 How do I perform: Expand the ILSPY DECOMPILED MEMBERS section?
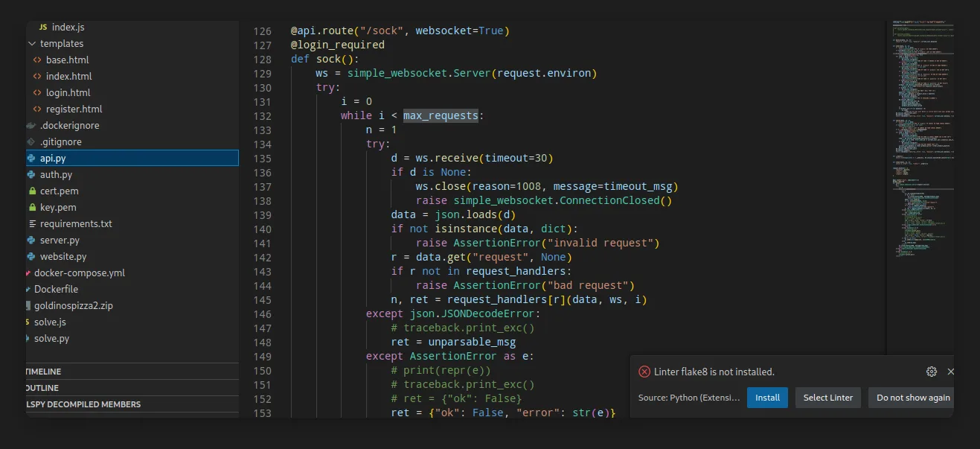[x=132, y=404]
